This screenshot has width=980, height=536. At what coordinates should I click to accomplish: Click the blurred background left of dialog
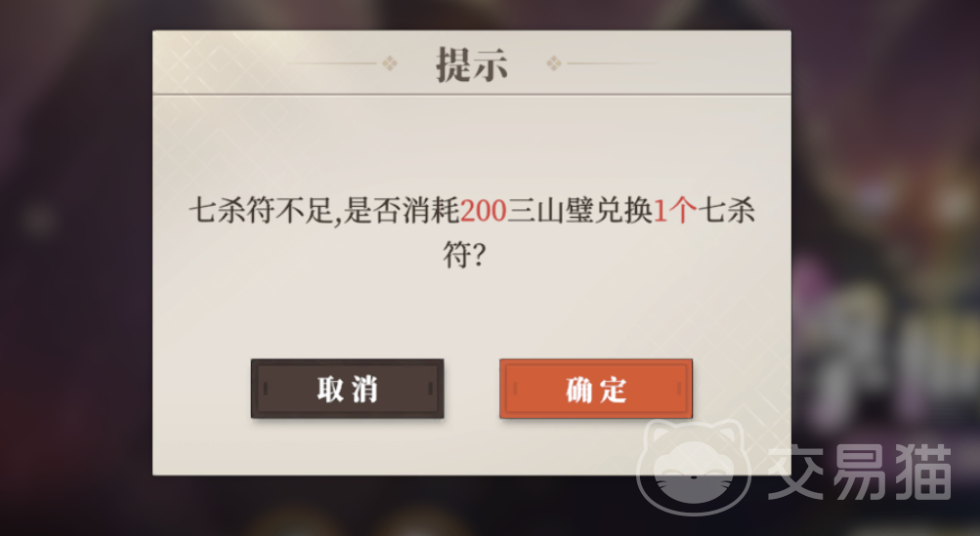[75, 268]
